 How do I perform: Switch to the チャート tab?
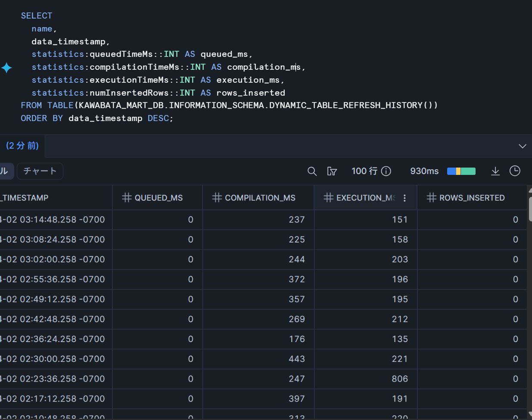coord(40,171)
